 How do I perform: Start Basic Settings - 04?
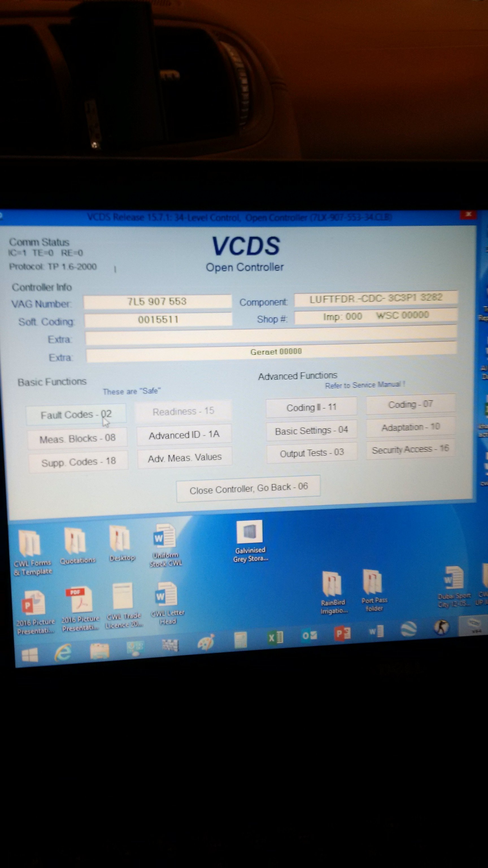[x=311, y=430]
